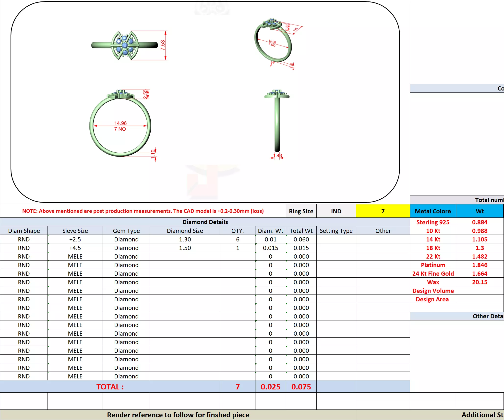Click the Metal Colore blue header cell

(x=433, y=211)
